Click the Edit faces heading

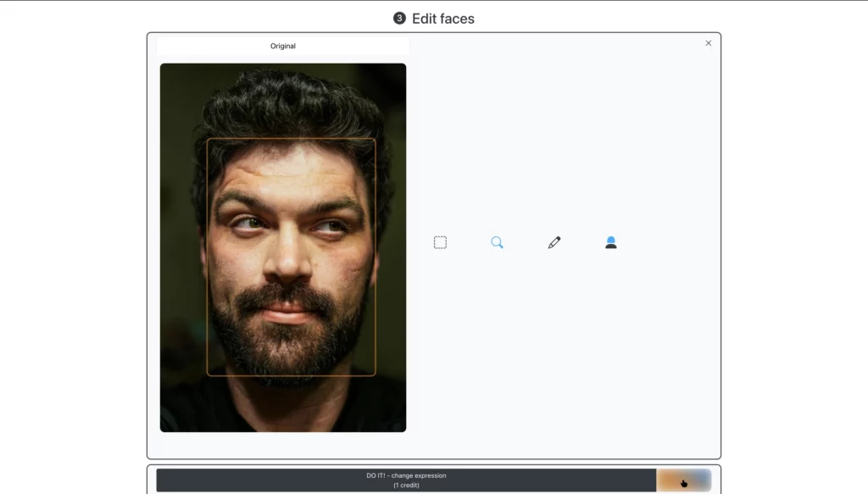tap(442, 18)
